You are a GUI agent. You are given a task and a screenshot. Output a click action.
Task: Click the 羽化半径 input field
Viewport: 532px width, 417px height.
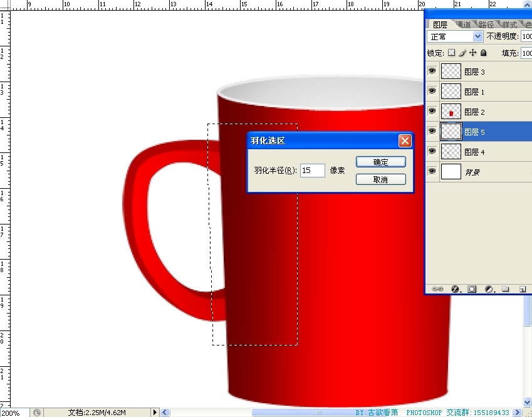pyautogui.click(x=312, y=170)
